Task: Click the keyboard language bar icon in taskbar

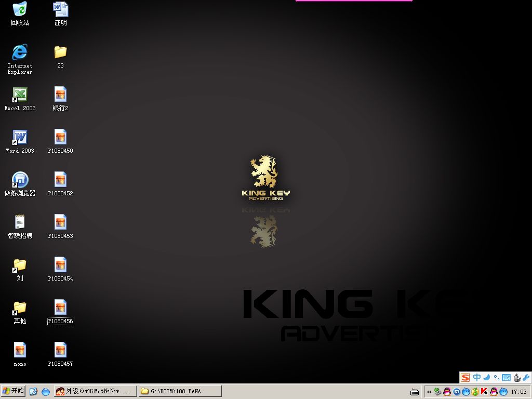Action: click(415, 392)
